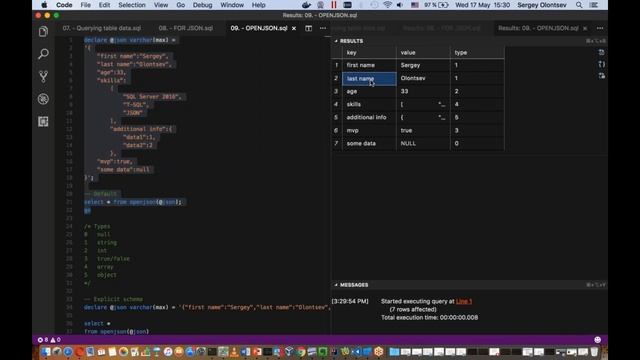
Task: Open Finder from the Dock
Action: [x=46, y=351]
